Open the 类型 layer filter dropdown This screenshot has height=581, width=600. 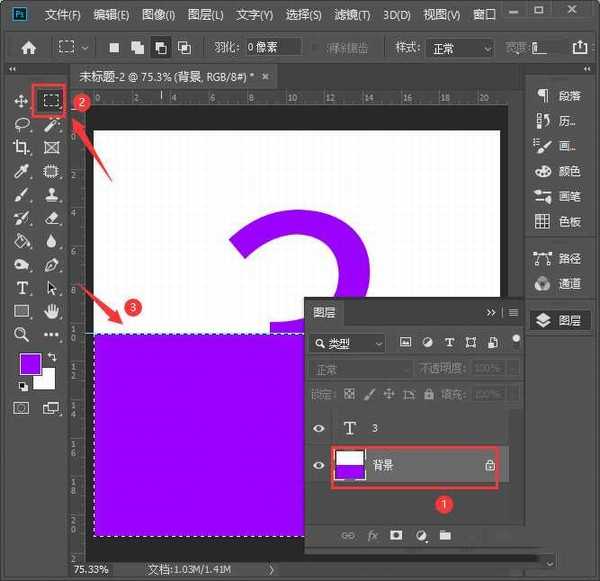[348, 343]
